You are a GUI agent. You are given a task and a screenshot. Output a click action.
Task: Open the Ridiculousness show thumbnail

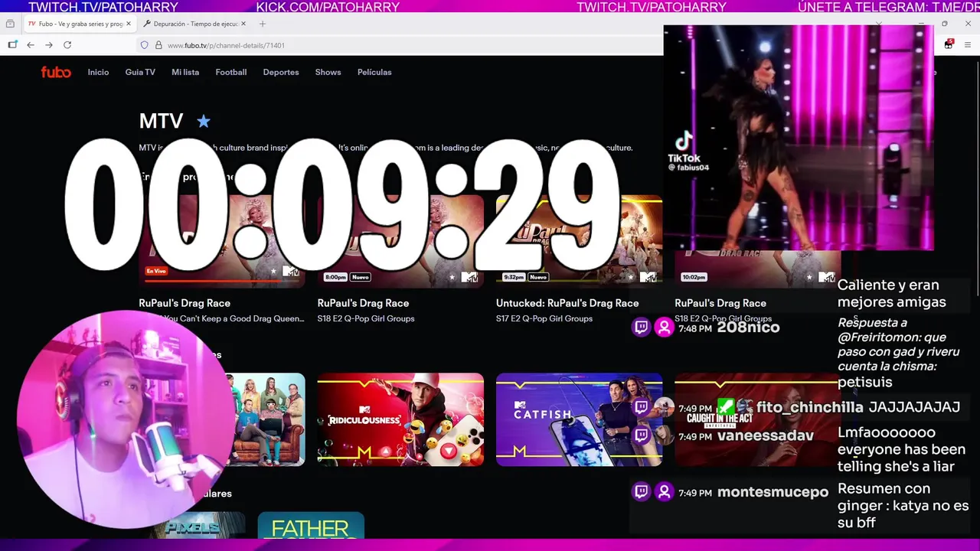click(x=400, y=419)
